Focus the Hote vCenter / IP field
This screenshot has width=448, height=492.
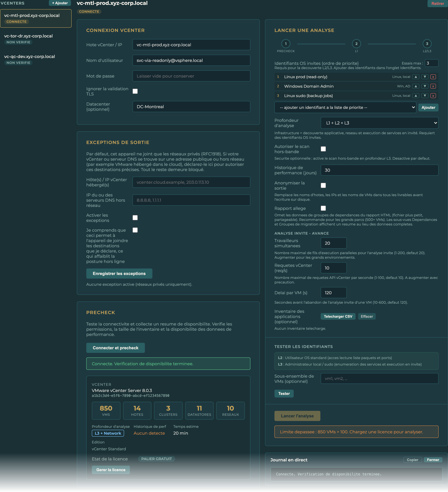pos(191,45)
